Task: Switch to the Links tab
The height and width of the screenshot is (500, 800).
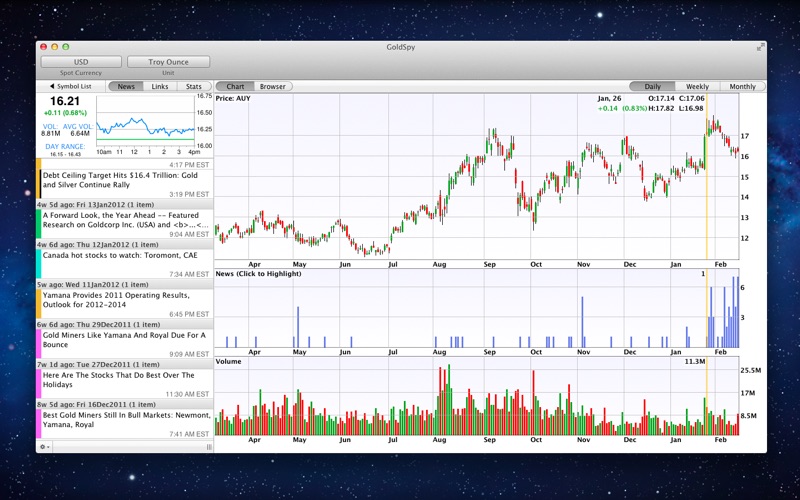Action: (160, 86)
